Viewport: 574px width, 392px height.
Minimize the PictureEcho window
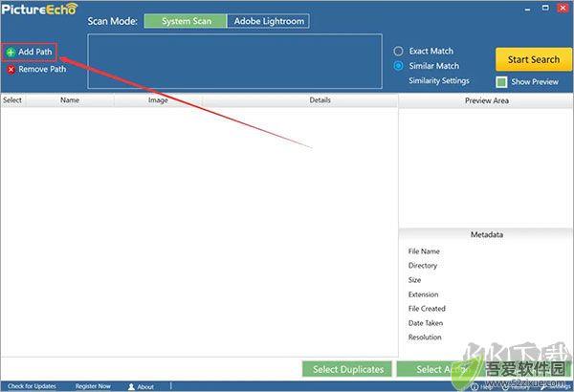[527, 9]
